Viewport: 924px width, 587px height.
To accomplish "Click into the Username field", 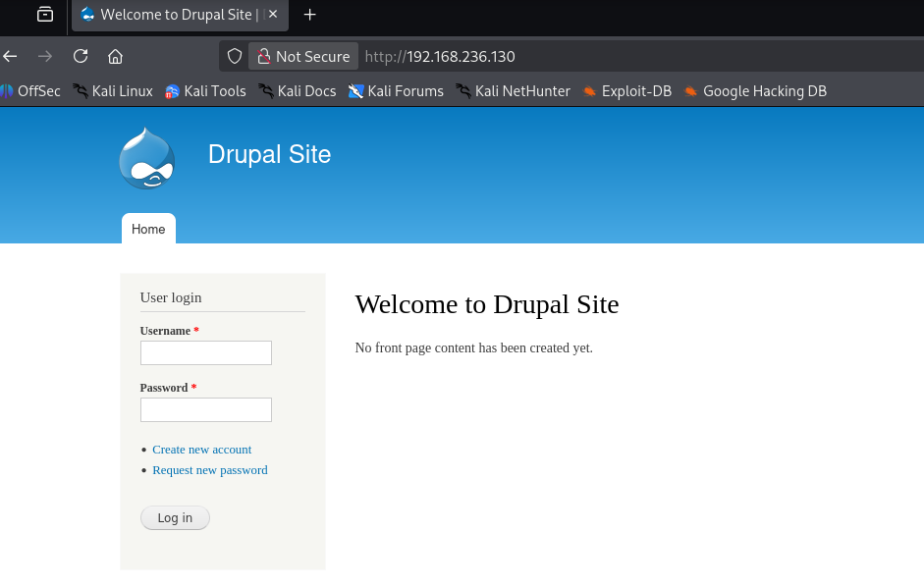I will pos(205,353).
